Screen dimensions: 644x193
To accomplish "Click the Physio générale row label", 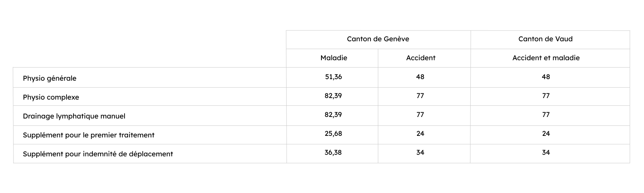I will [50, 78].
